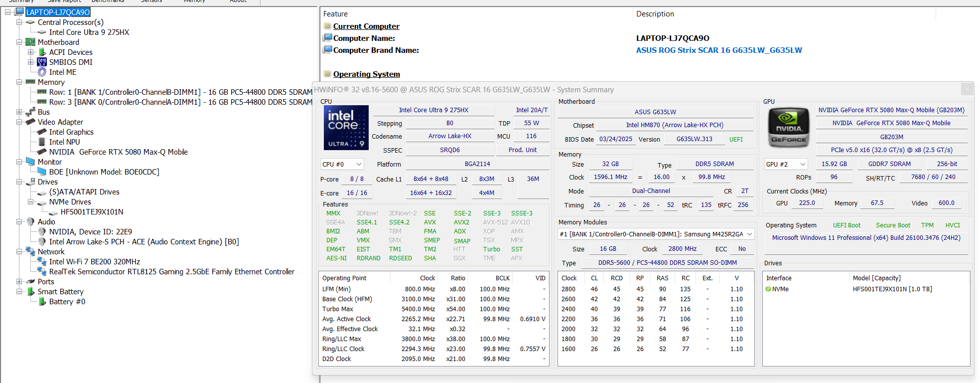Screen dimensions: 980x383
Task: Click the Audio speaker icon
Action: tap(30, 221)
